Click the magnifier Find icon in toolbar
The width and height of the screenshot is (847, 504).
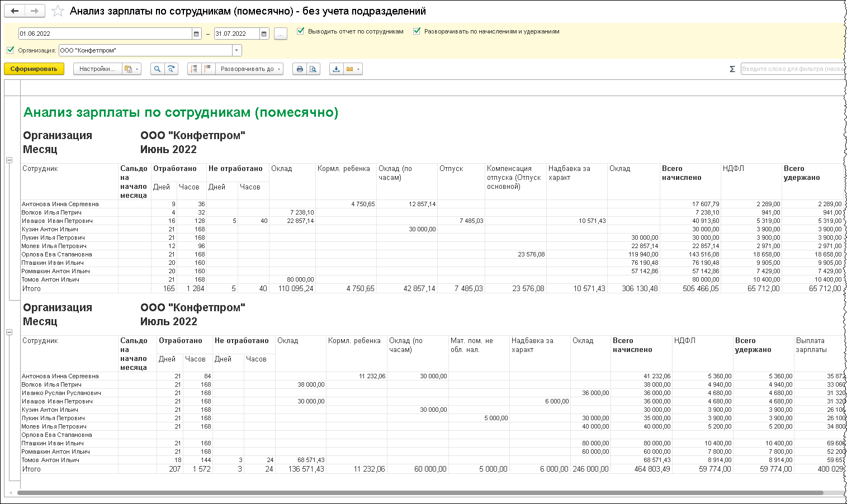tap(158, 69)
